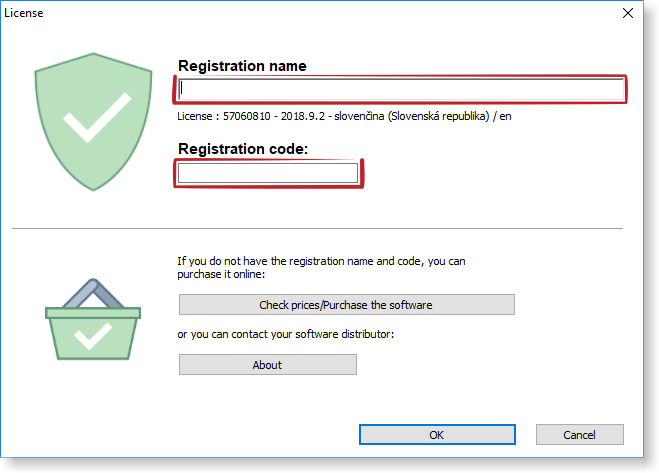
Task: Click the "Registration name" heading label
Action: coord(242,66)
